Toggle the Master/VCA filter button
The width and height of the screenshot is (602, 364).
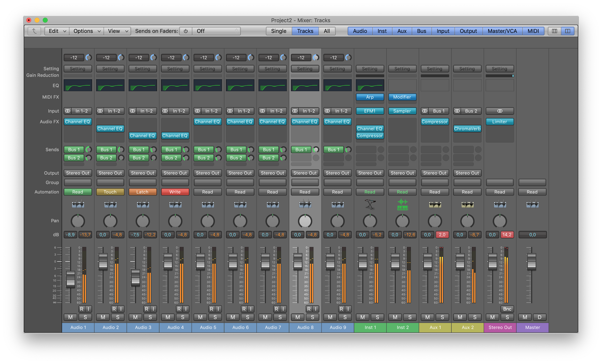click(502, 31)
